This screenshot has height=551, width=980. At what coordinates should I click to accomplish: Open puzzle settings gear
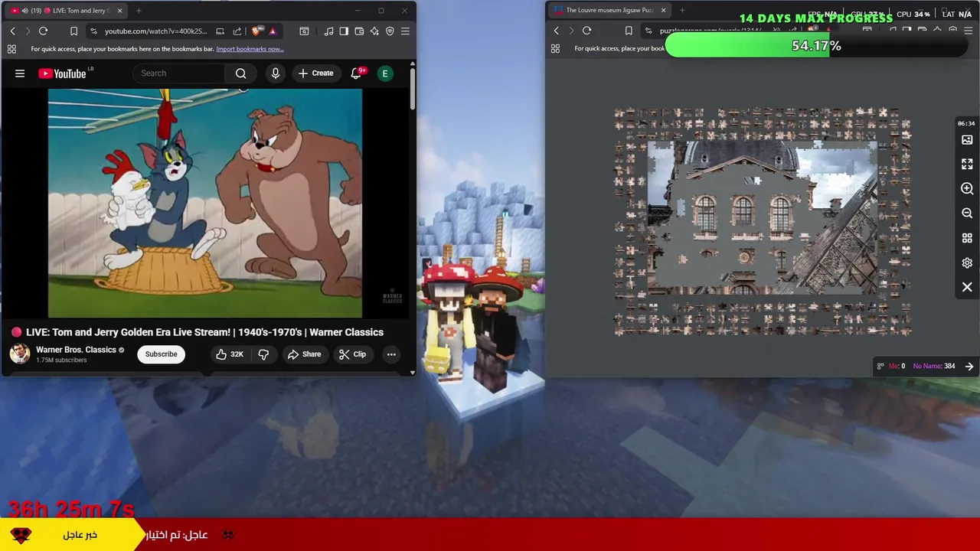967,262
